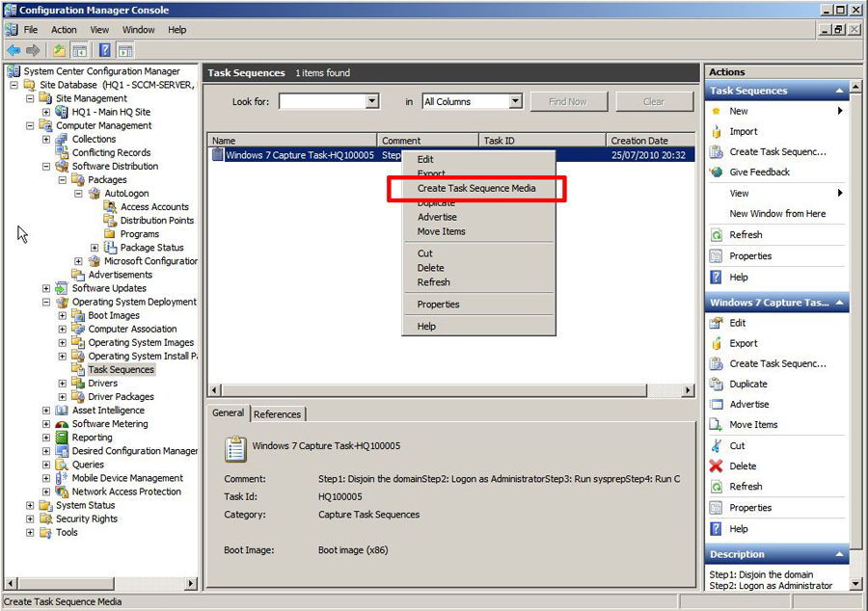The height and width of the screenshot is (611, 868).
Task: Click the Give Feedback globe icon
Action: [x=717, y=172]
